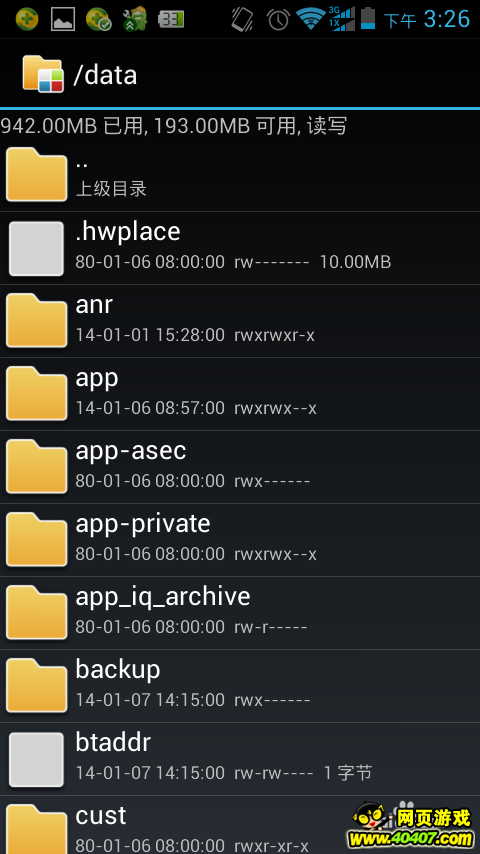Image resolution: width=480 pixels, height=854 pixels.
Task: Open the cust folder
Action: point(240,825)
